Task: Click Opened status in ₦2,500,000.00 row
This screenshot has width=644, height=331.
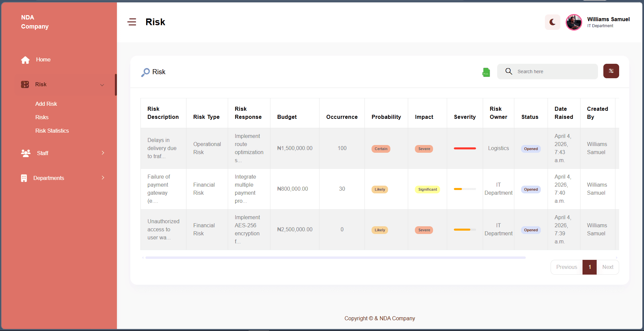Action: tap(531, 230)
